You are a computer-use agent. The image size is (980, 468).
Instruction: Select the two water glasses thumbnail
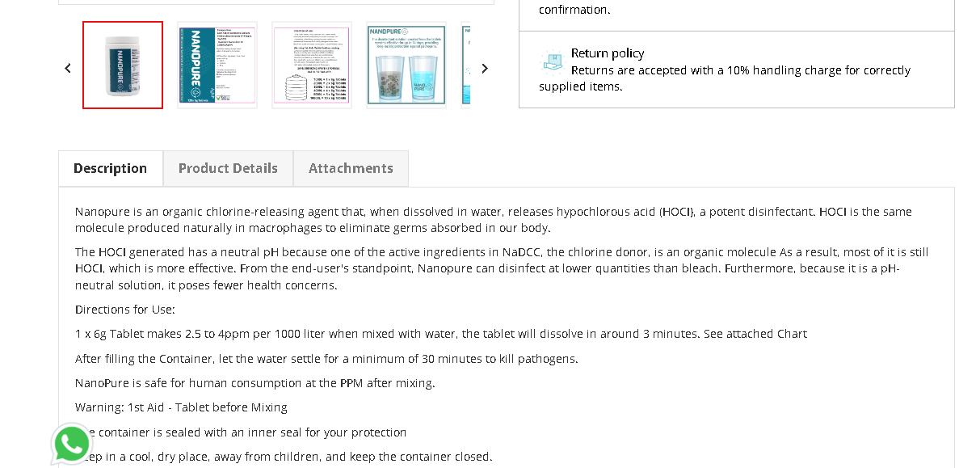pos(406,65)
